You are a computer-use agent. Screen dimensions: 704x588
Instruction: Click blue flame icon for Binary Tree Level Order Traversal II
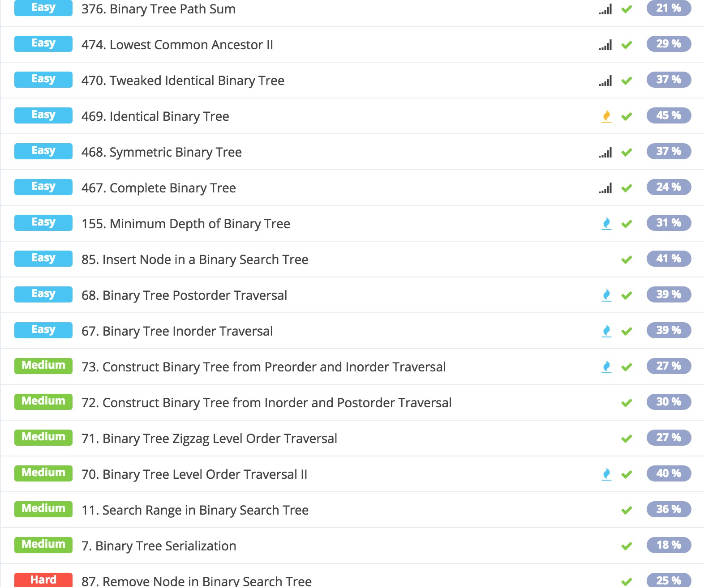(606, 474)
